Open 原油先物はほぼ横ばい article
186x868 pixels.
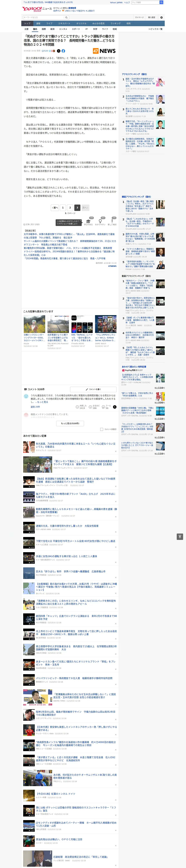[59, 839]
